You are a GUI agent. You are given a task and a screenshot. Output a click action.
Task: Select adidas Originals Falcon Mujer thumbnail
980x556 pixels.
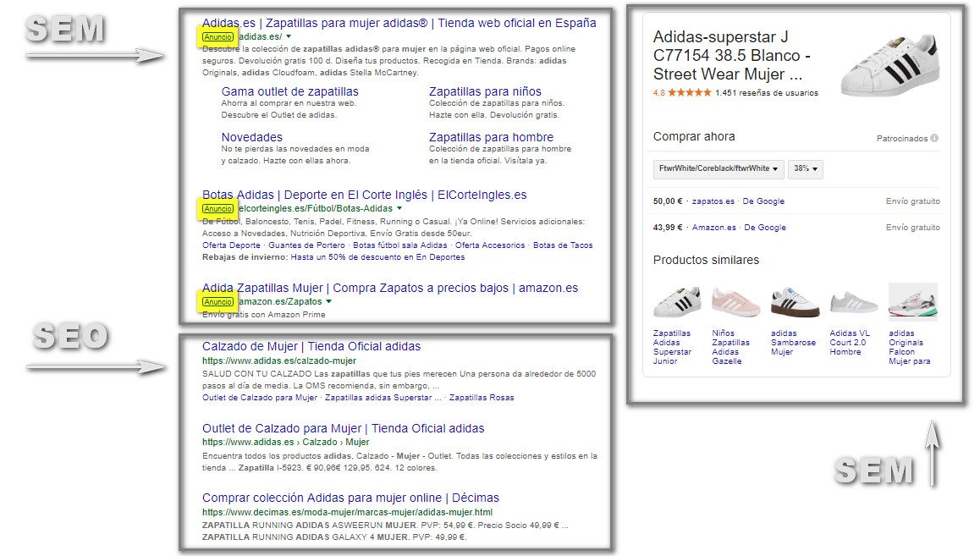[x=912, y=302]
